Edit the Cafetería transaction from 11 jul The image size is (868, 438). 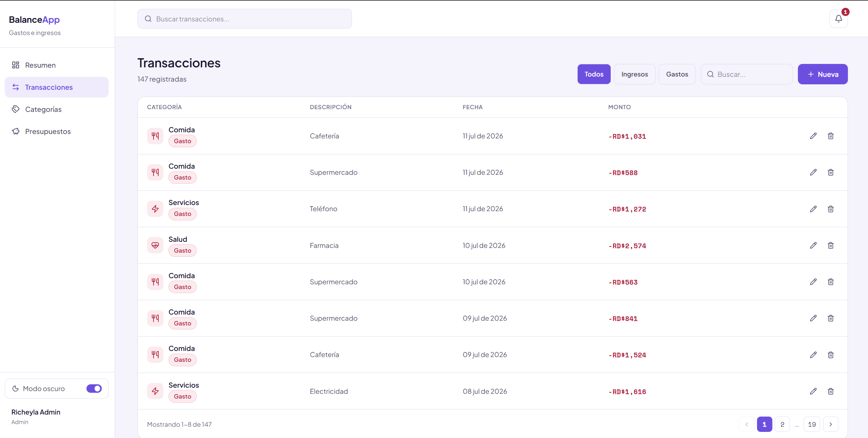pyautogui.click(x=813, y=136)
